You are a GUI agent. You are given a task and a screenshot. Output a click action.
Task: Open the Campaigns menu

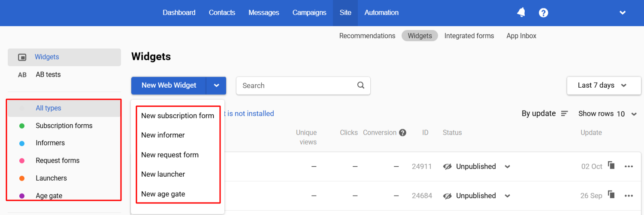pos(309,13)
